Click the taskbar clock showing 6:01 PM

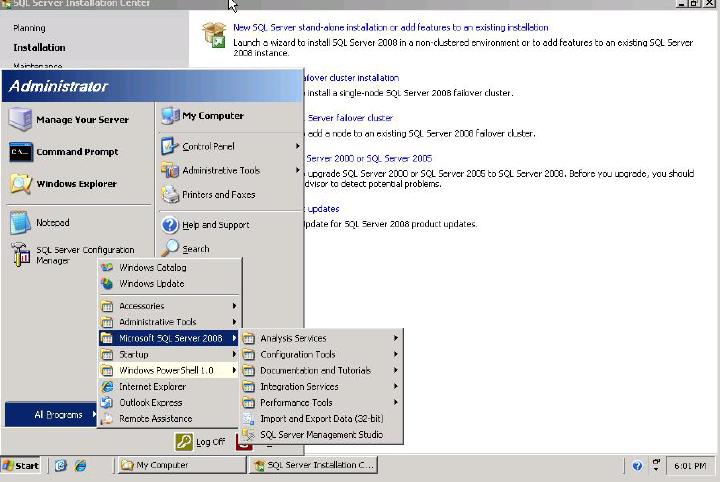[x=690, y=466]
